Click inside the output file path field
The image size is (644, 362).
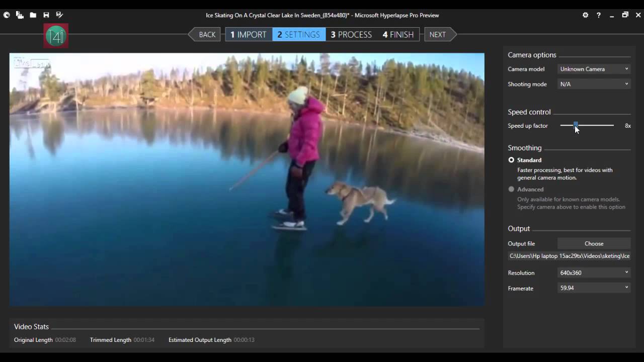(x=569, y=256)
